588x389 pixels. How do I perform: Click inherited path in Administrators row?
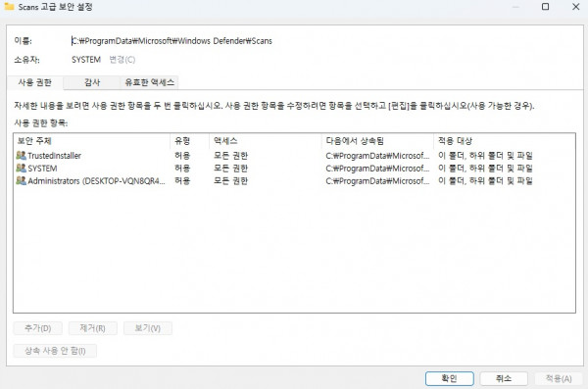[377, 181]
